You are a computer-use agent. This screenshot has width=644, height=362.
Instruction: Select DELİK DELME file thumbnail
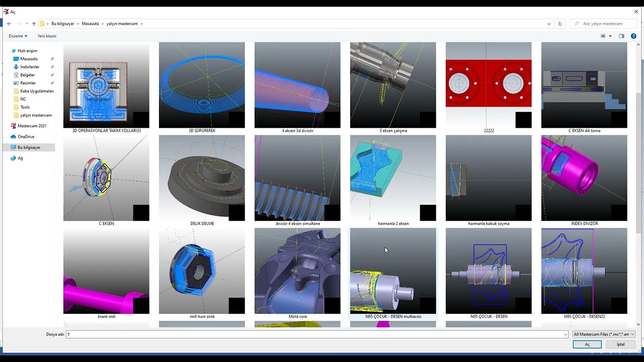[202, 178]
